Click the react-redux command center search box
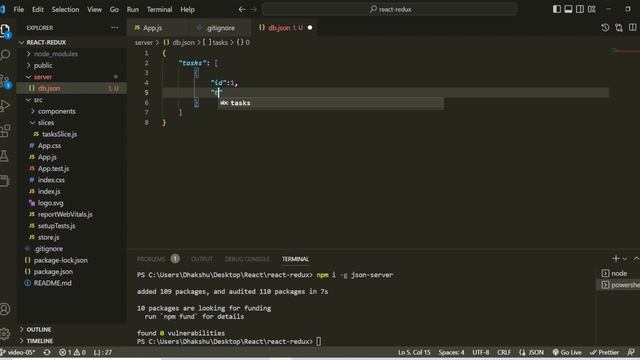The image size is (640, 360). [390, 9]
